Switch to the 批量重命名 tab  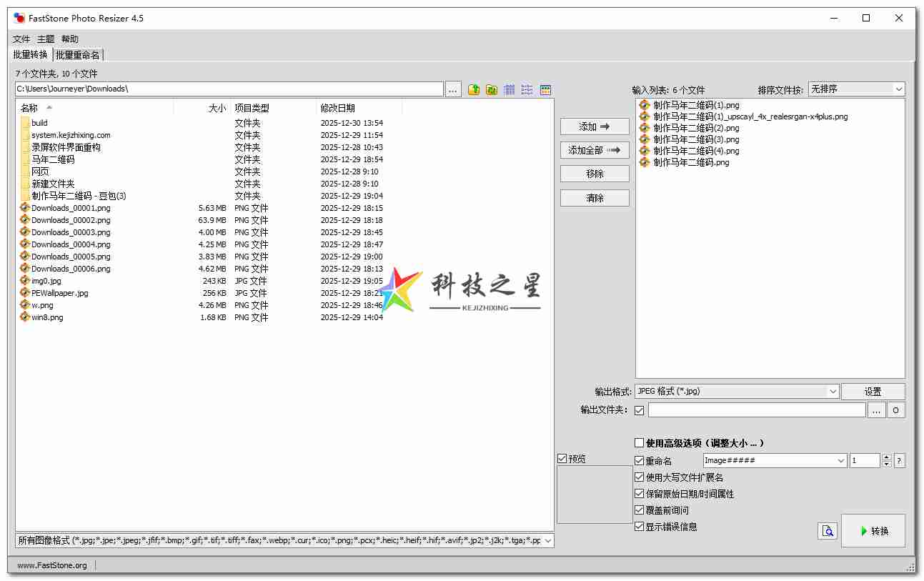[78, 54]
